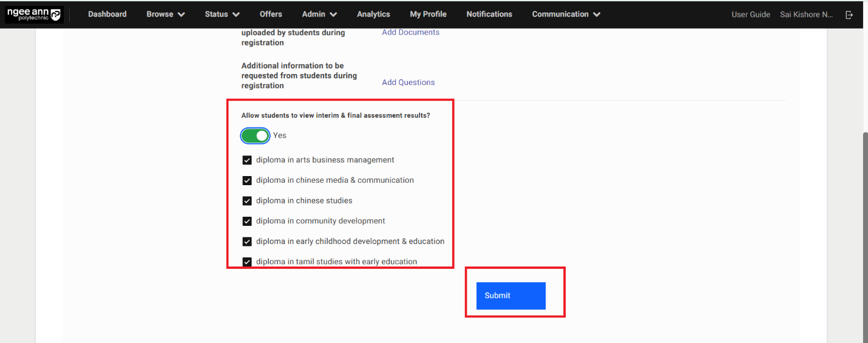Click the Add Documents link
868x343 pixels.
pos(410,32)
